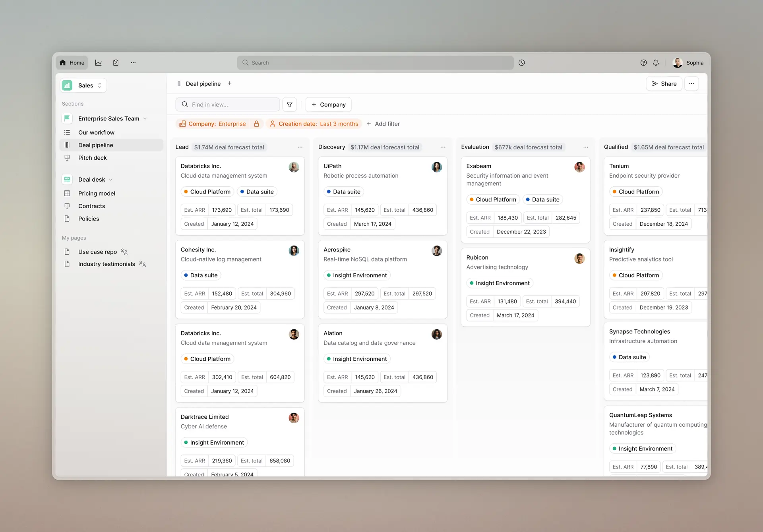Add a new view with plus icon
This screenshot has height=532, width=763.
click(229, 83)
